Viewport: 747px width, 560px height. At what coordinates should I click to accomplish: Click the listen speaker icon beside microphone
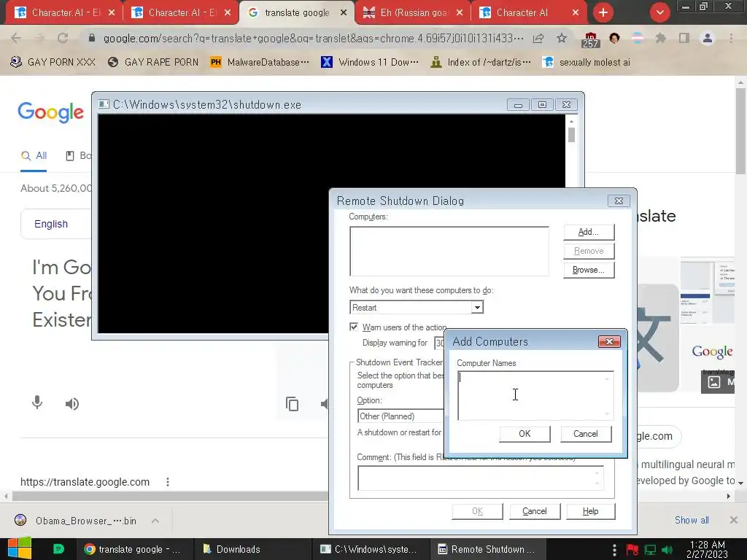click(72, 404)
